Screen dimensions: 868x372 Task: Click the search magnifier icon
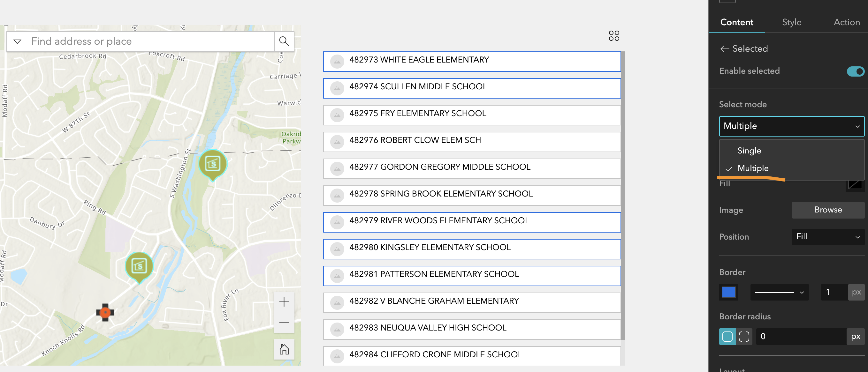[284, 41]
